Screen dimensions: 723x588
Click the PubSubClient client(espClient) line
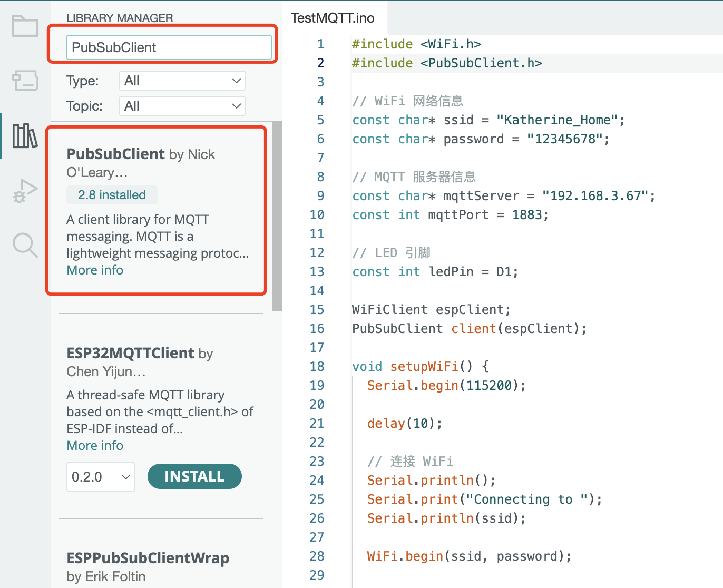point(469,329)
